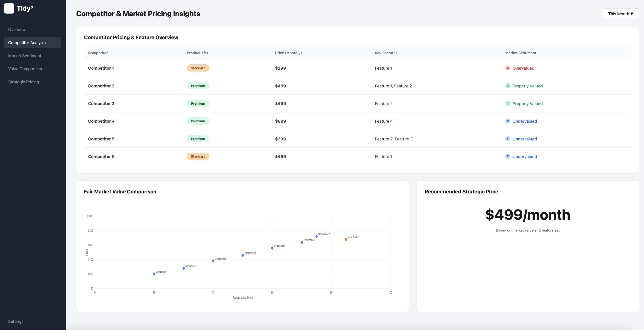Image resolution: width=644 pixels, height=330 pixels.
Task: Click the Market Sentiment column header
Action: pyautogui.click(x=521, y=53)
